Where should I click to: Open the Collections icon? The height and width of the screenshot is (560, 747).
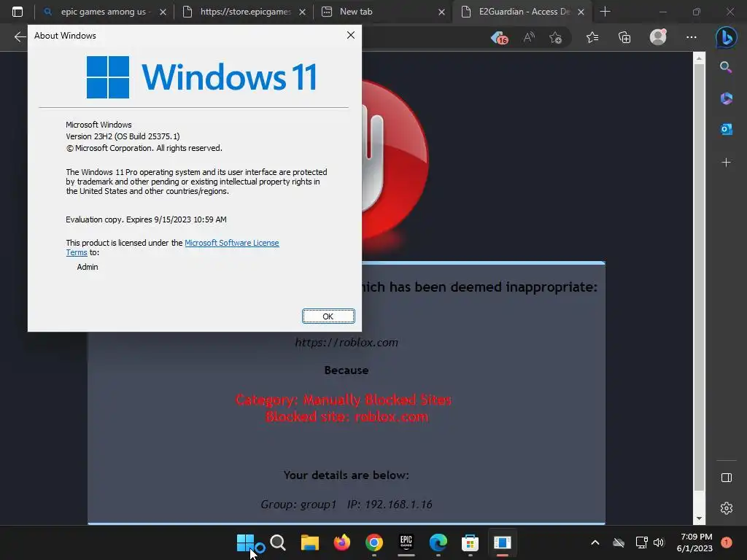click(624, 37)
